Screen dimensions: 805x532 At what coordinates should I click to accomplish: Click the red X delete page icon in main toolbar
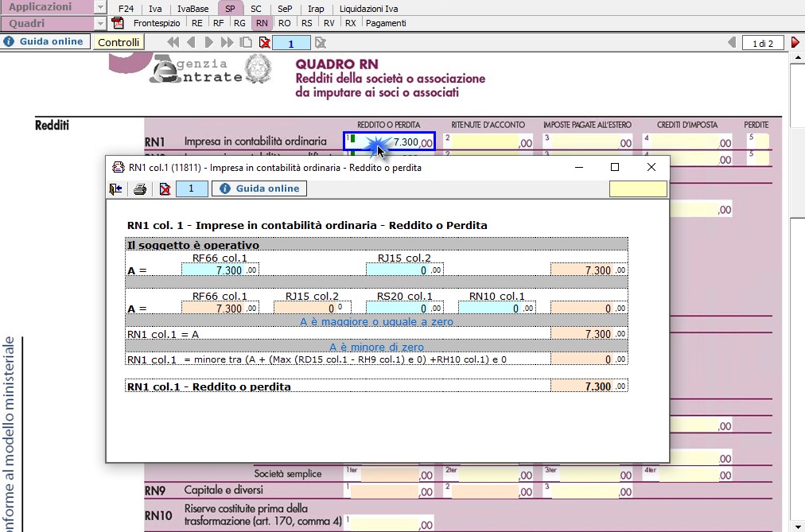pyautogui.click(x=264, y=43)
